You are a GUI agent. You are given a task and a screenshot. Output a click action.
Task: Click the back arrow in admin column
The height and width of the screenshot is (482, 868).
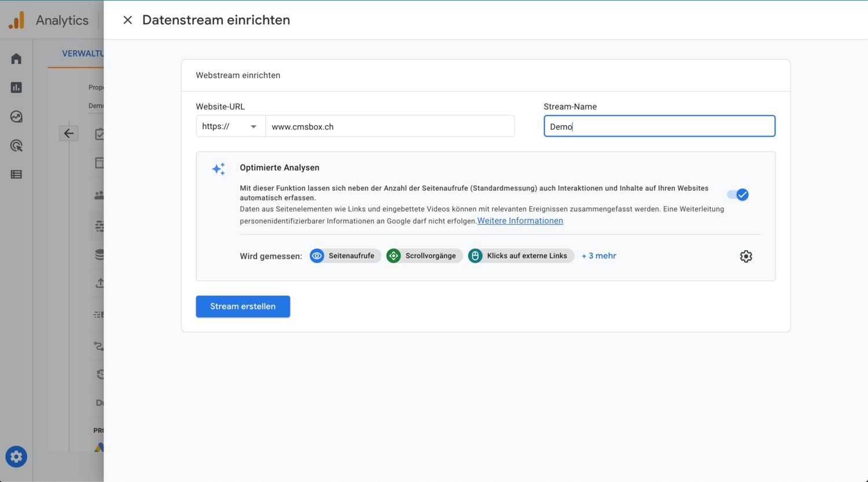coord(69,134)
